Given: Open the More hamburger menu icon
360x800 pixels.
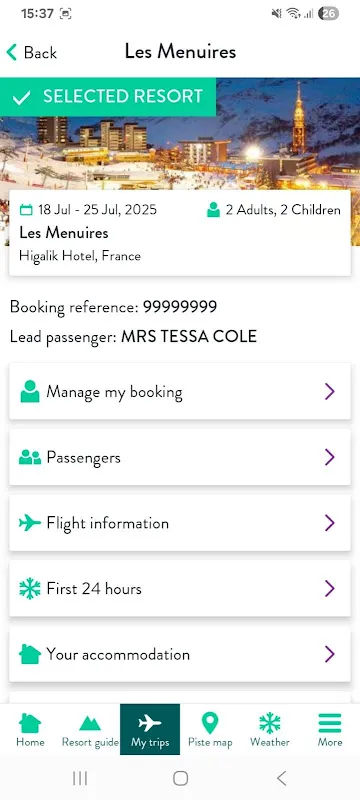Looking at the screenshot, I should click(x=330, y=723).
